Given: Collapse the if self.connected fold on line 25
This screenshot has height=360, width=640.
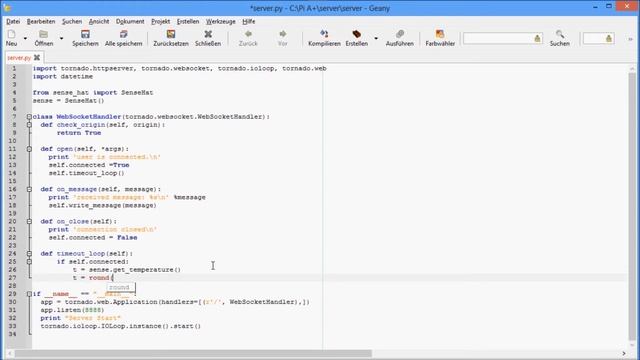Looking at the screenshot, I should click(29, 262).
